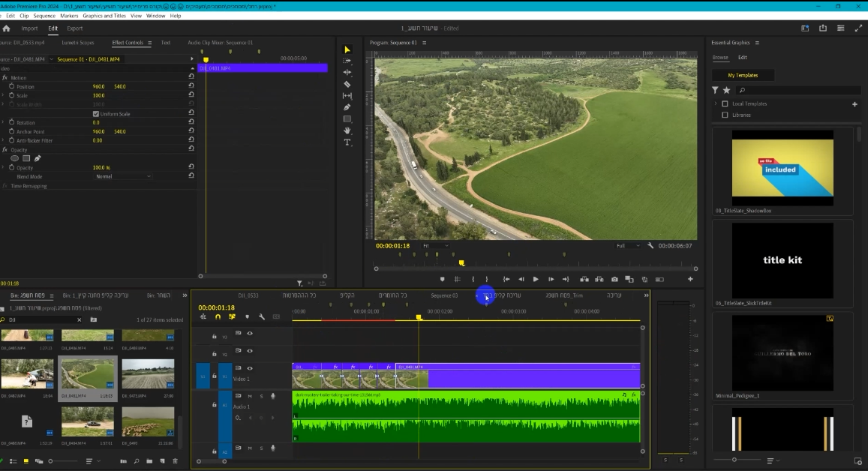The width and height of the screenshot is (868, 471).
Task: Open the Sequence menu
Action: pyautogui.click(x=44, y=16)
